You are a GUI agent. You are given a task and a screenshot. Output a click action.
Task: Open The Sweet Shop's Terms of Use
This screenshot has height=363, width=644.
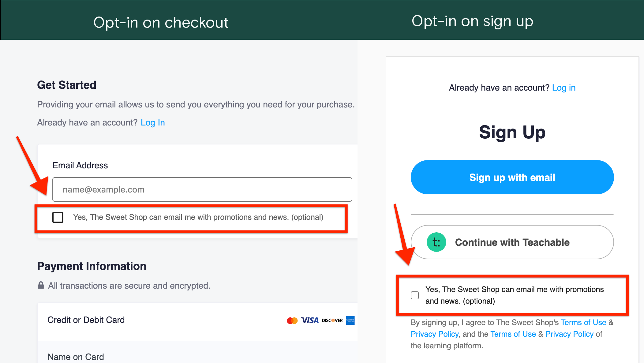click(x=583, y=322)
